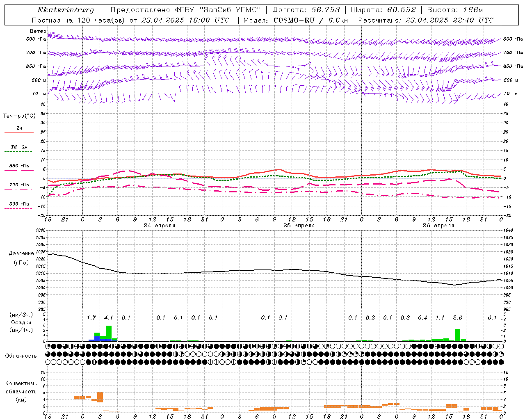This screenshot has width=525, height=420.
Task: Click the dashed line sample under Td 2м
Action: [19, 151]
